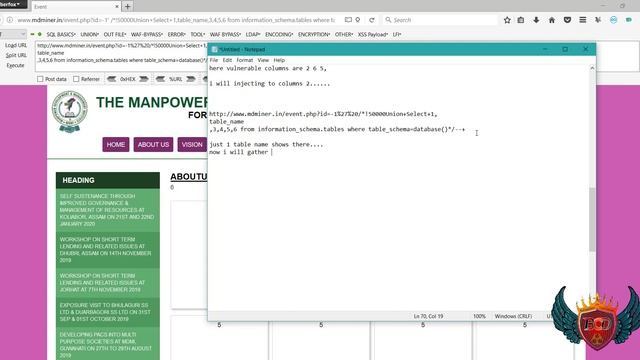Click the ABOUT US navigation button
Image resolution: width=640 pixels, height=360 pixels.
pos(153,144)
